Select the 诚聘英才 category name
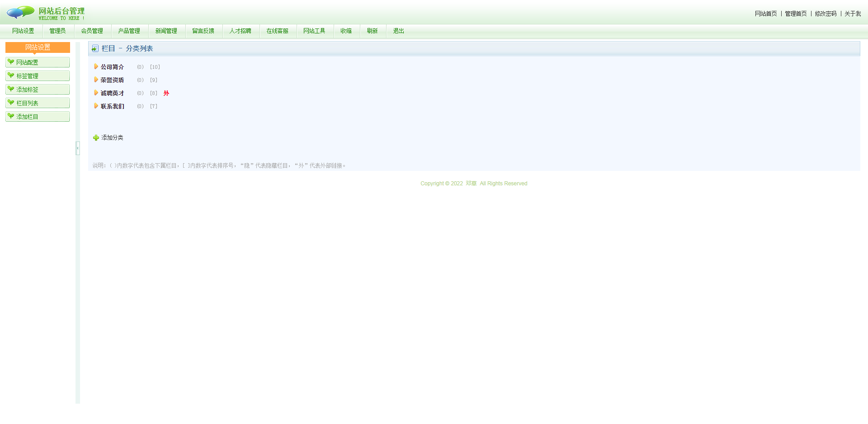The width and height of the screenshot is (868, 424). pyautogui.click(x=112, y=93)
